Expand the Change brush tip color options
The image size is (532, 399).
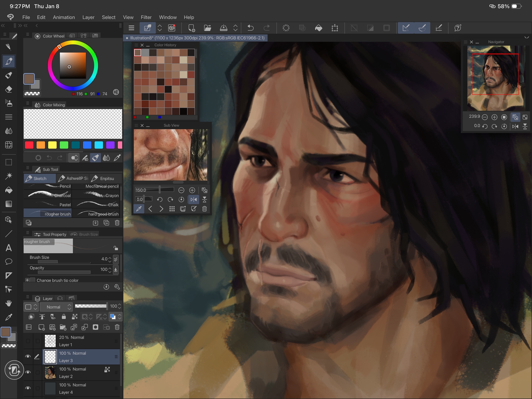tap(27, 280)
